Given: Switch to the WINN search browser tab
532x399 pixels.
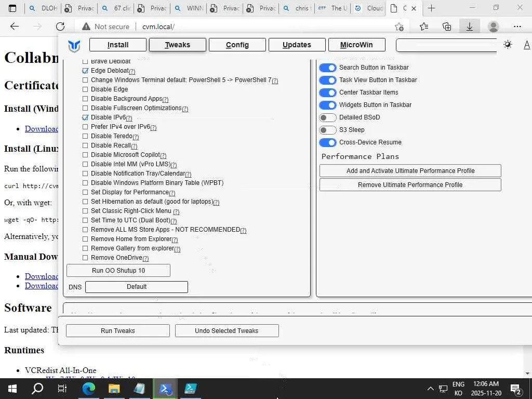Looking at the screenshot, I should (x=189, y=8).
